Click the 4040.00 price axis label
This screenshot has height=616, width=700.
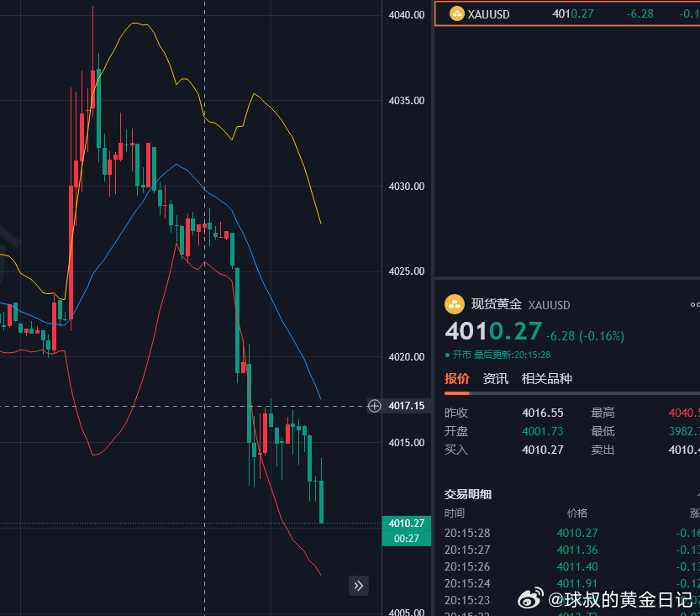406,15
